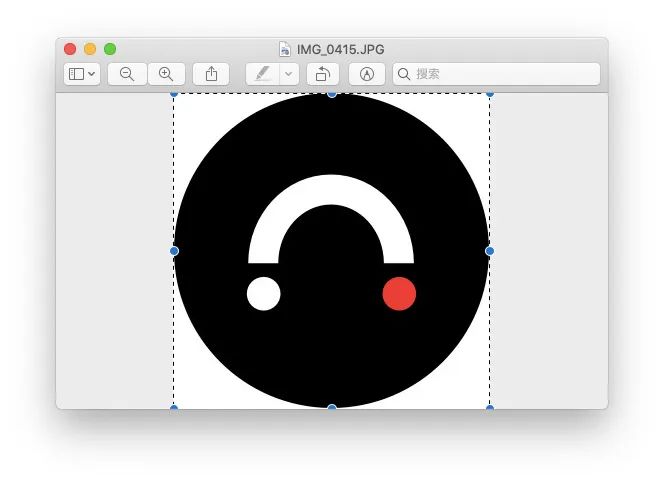Show the Markup toolbar
This screenshot has width=664, height=483.
[x=366, y=74]
